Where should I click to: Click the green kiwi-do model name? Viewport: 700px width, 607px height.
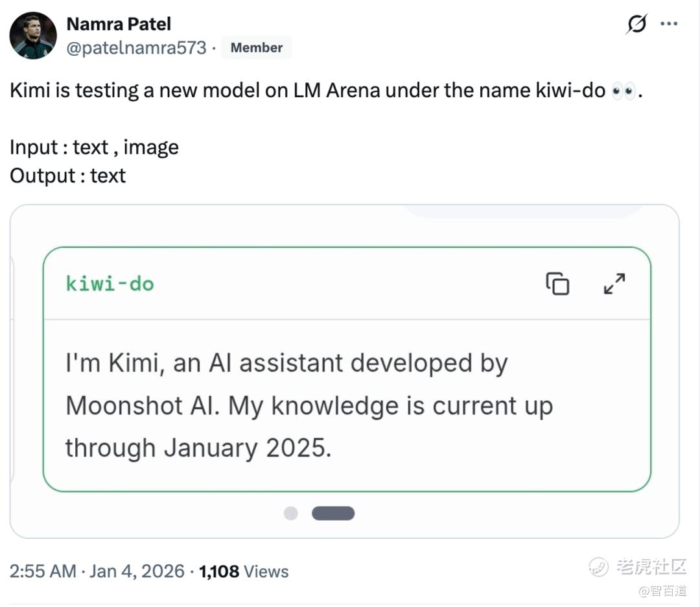(x=110, y=284)
